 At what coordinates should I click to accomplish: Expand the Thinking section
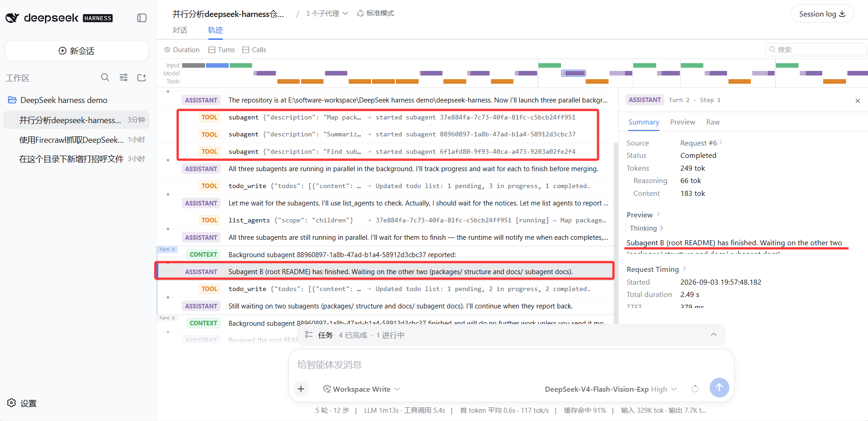click(646, 228)
